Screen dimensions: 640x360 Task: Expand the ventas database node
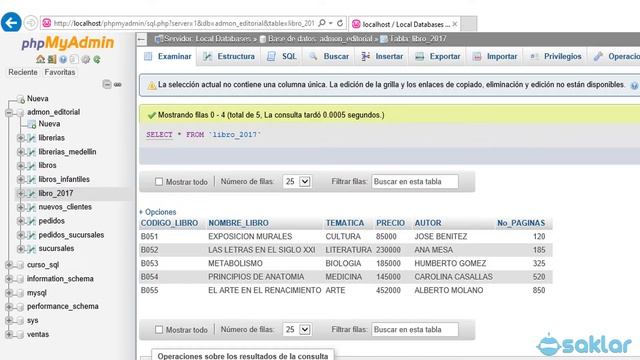point(9,335)
